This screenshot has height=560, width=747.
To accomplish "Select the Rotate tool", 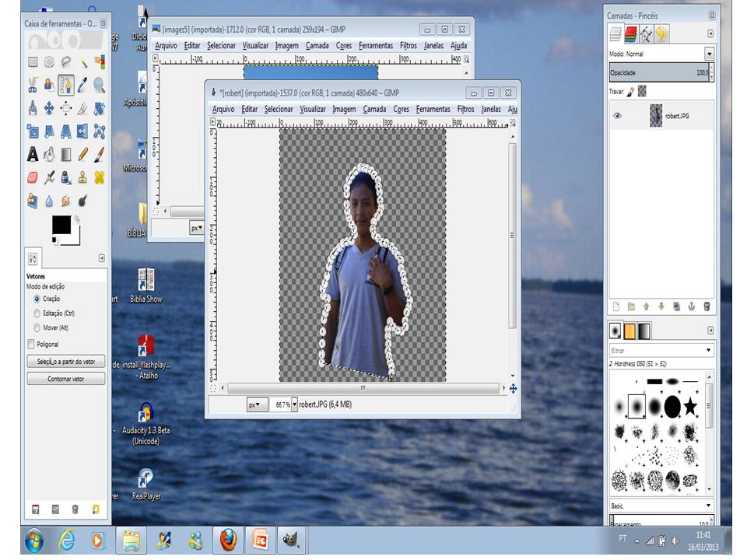I will tap(99, 109).
